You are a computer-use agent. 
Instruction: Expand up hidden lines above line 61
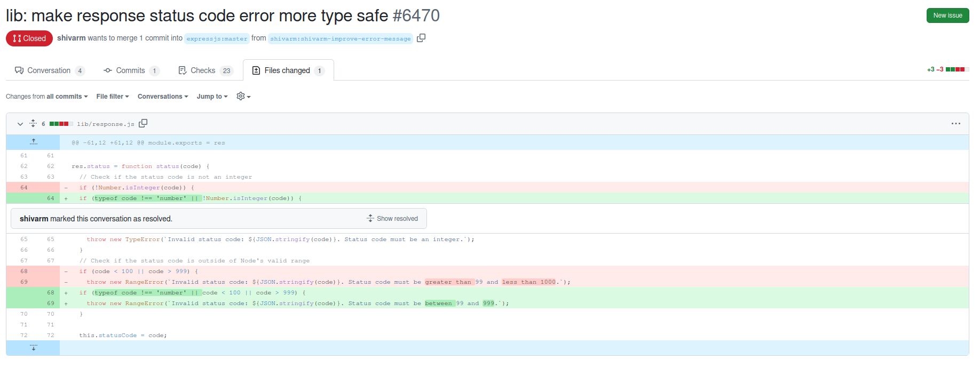tap(33, 142)
